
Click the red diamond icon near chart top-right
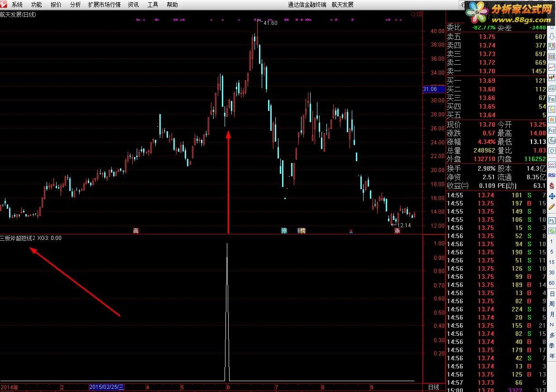(413, 14)
